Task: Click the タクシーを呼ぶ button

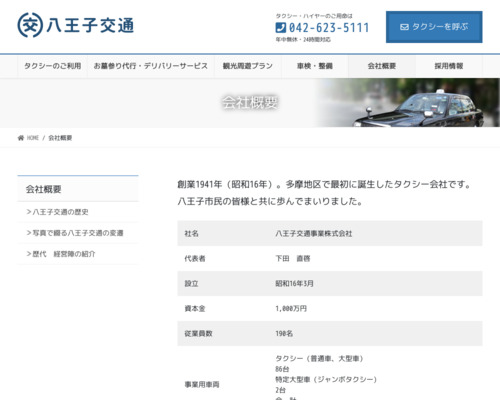Action: point(434,27)
